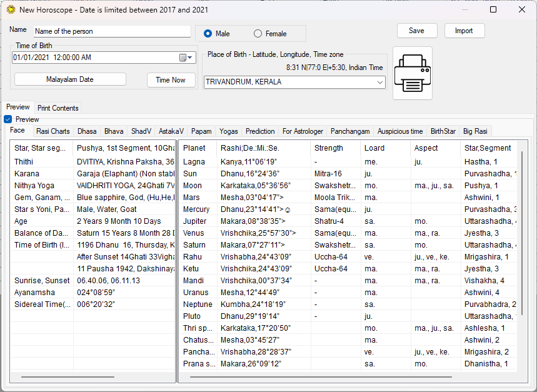Select the Rahu row in planet table
Screen dimensions: 537x392
click(x=348, y=257)
